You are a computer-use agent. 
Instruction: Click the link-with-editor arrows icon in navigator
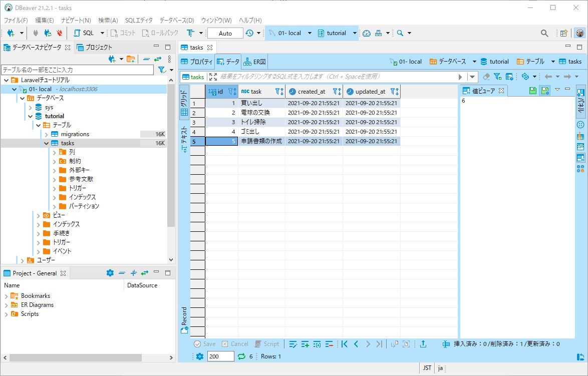157,59
